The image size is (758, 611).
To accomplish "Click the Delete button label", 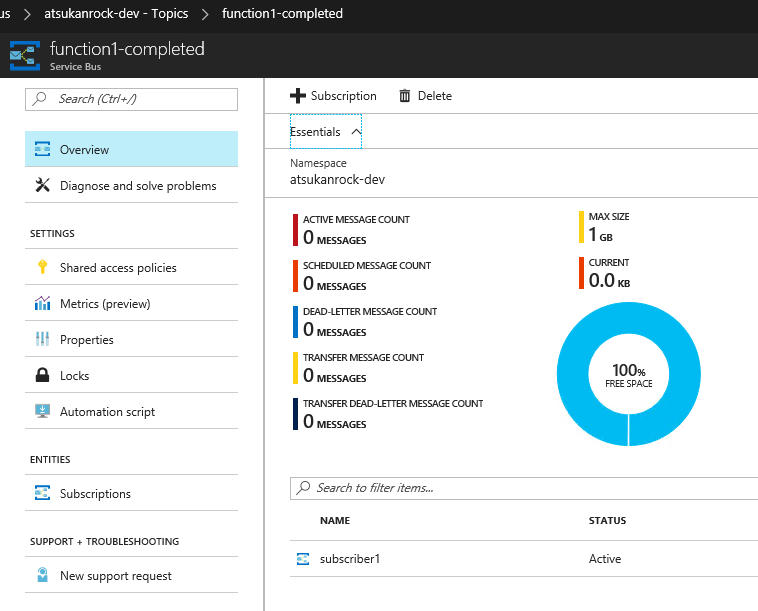I will click(x=435, y=96).
